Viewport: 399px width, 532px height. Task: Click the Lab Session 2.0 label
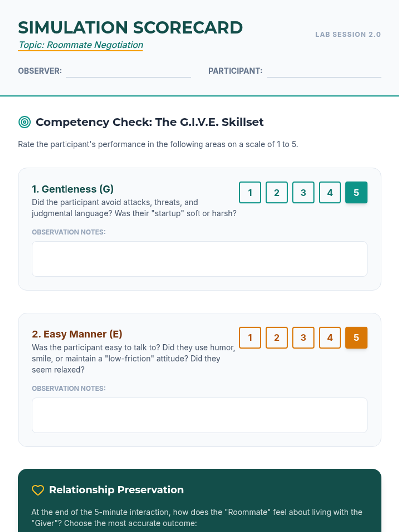[348, 34]
